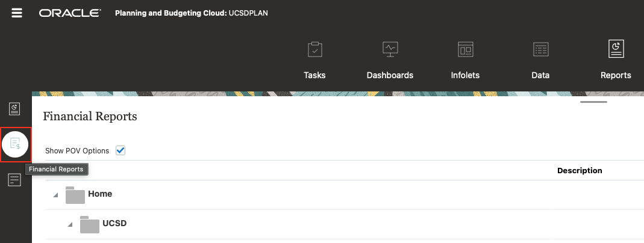
Task: Click the Description column header
Action: (580, 171)
